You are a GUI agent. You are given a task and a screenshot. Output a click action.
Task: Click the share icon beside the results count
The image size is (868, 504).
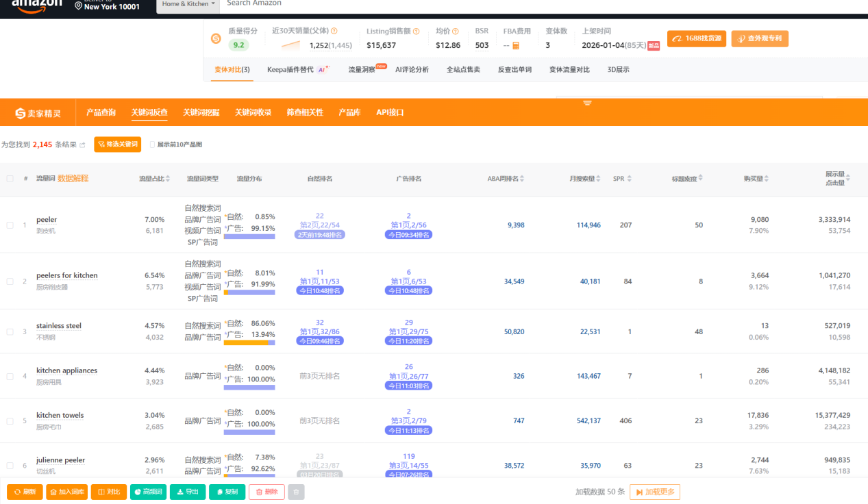[x=83, y=144]
